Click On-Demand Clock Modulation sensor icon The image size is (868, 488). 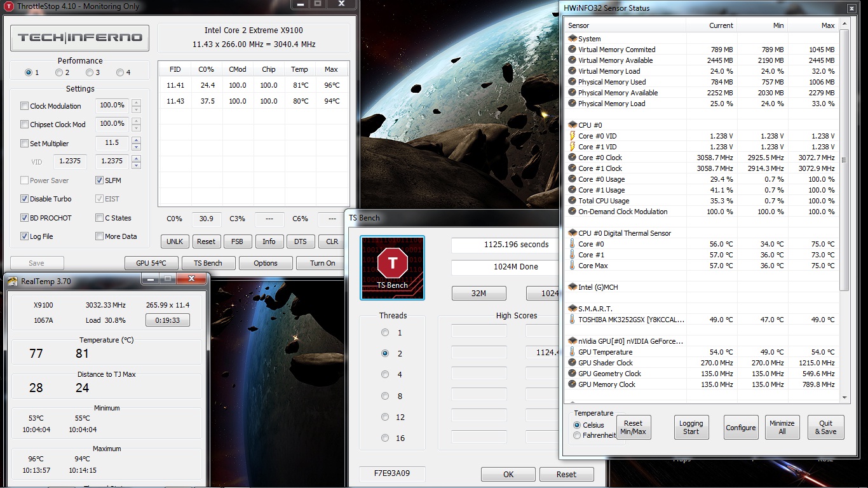573,212
